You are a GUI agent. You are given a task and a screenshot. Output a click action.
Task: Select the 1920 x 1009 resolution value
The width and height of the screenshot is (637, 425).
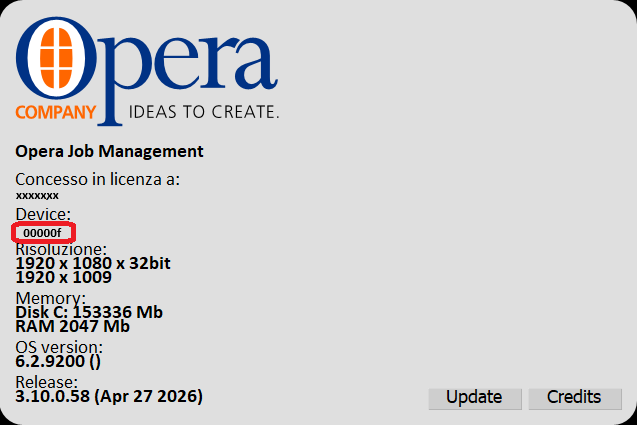pyautogui.click(x=63, y=277)
